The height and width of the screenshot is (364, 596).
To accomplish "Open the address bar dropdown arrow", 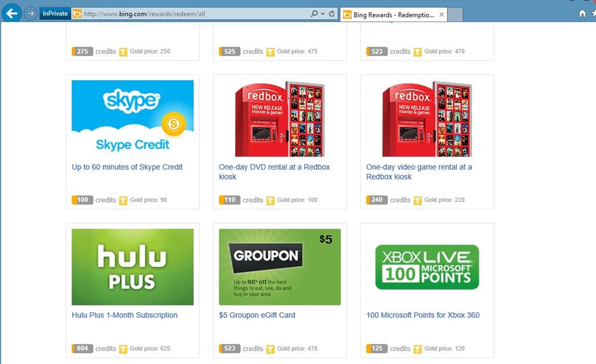I will click(322, 13).
